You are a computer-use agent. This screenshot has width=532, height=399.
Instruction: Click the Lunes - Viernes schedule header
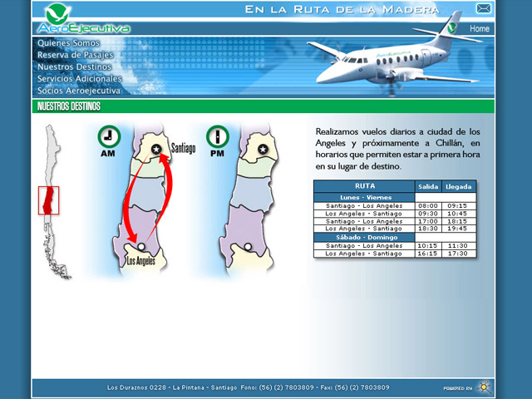[x=365, y=197]
